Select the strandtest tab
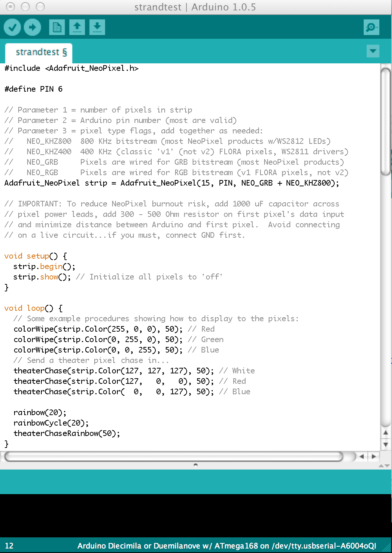Image resolution: width=392 pixels, height=553 pixels. click(x=38, y=52)
